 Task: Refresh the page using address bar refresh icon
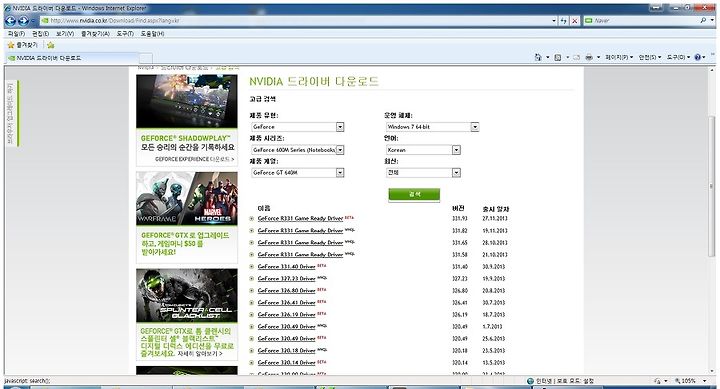564,21
